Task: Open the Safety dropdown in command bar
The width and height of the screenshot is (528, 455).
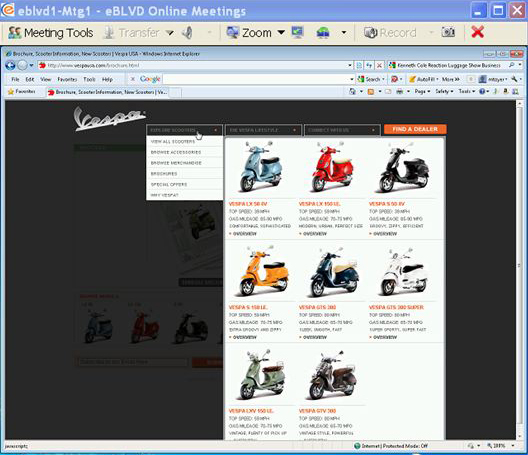Action: [x=444, y=91]
